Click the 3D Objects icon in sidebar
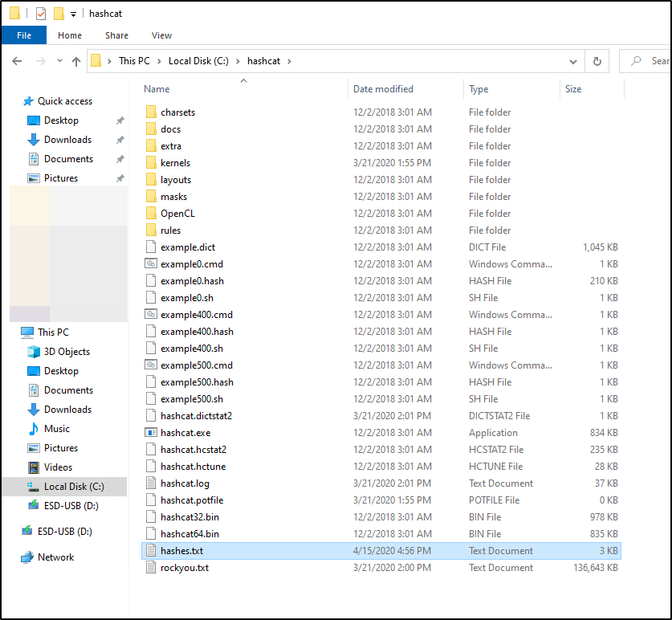 (x=34, y=352)
